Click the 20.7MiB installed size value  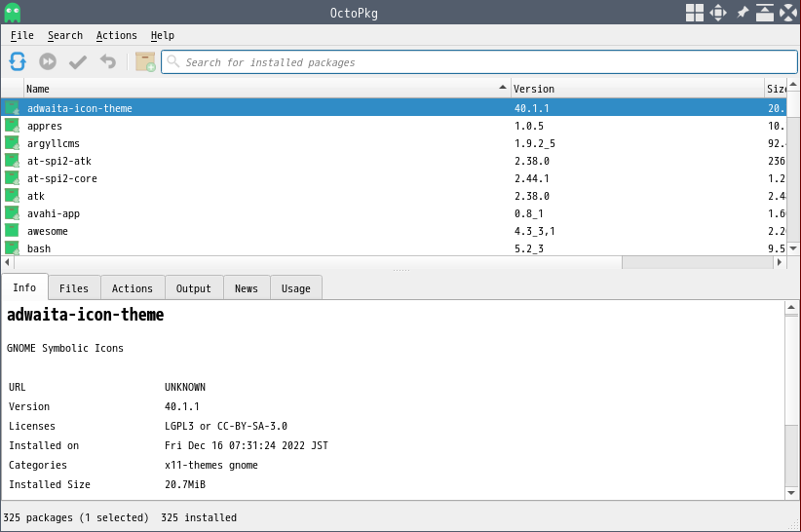tap(185, 484)
